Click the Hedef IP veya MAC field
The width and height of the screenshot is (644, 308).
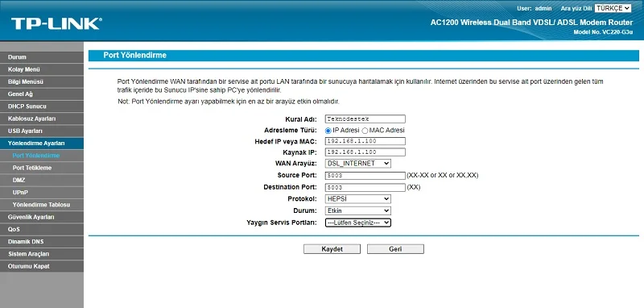(x=365, y=141)
